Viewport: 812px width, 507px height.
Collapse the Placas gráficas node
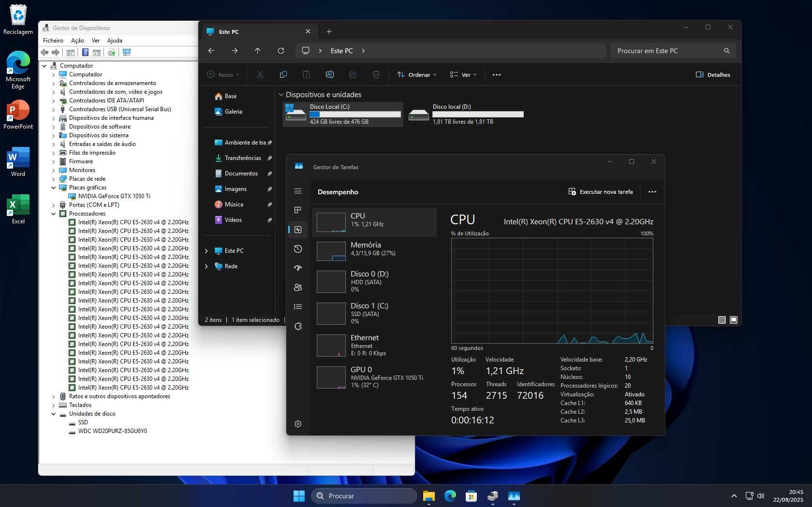point(54,188)
